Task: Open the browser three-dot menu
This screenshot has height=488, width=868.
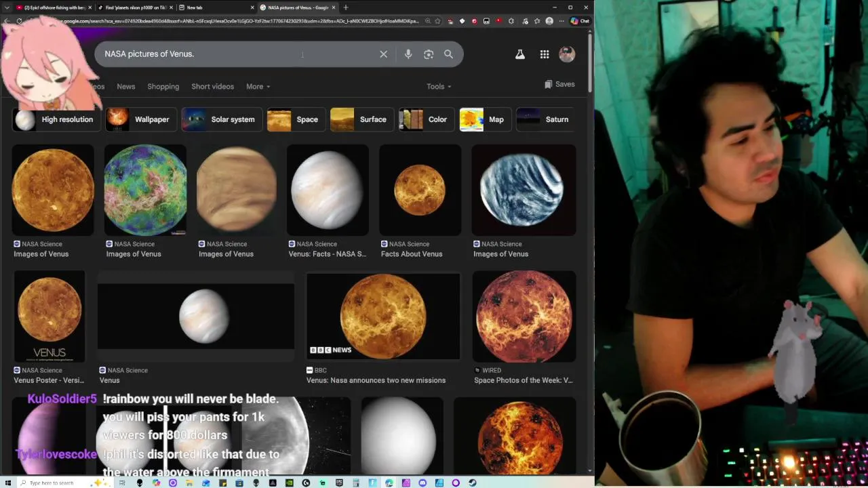Action: coord(561,21)
